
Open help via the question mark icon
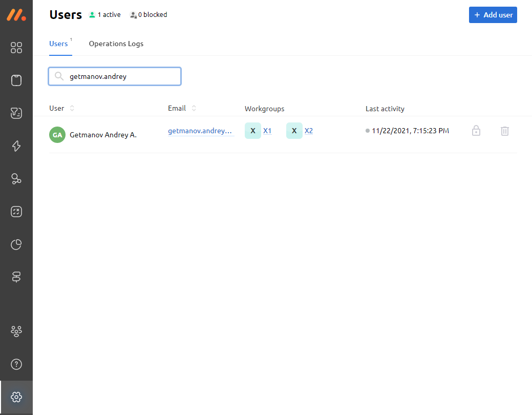[x=16, y=364]
